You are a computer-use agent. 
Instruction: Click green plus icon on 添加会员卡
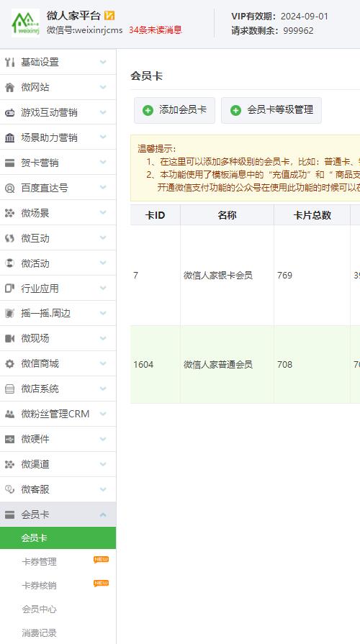tap(148, 111)
